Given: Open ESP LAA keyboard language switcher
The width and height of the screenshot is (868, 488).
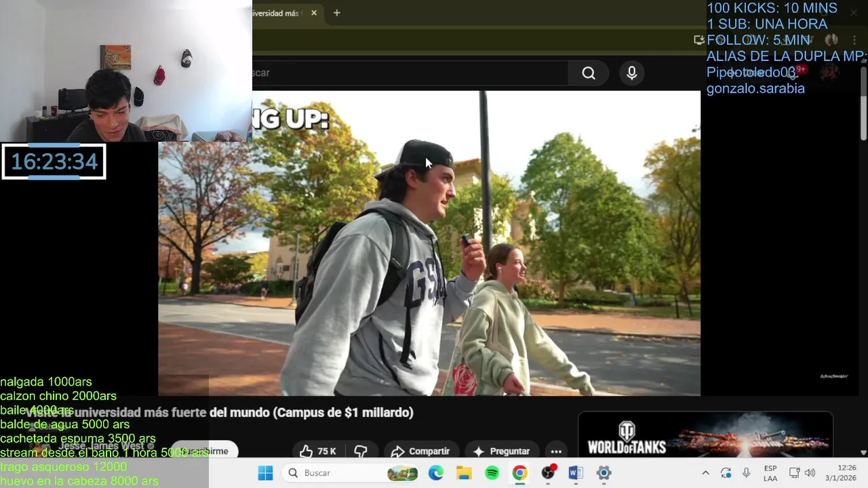Looking at the screenshot, I should 770,473.
